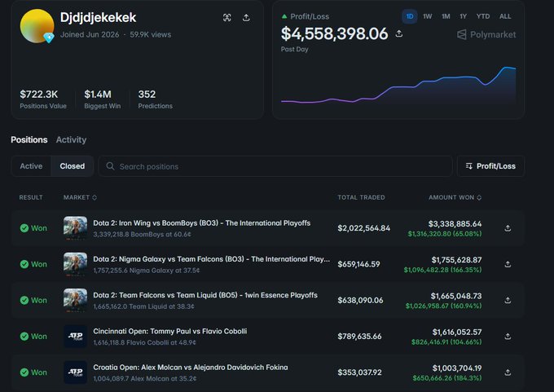Click the RESULT column header
Image resolution: width=554 pixels, height=392 pixels.
click(31, 197)
